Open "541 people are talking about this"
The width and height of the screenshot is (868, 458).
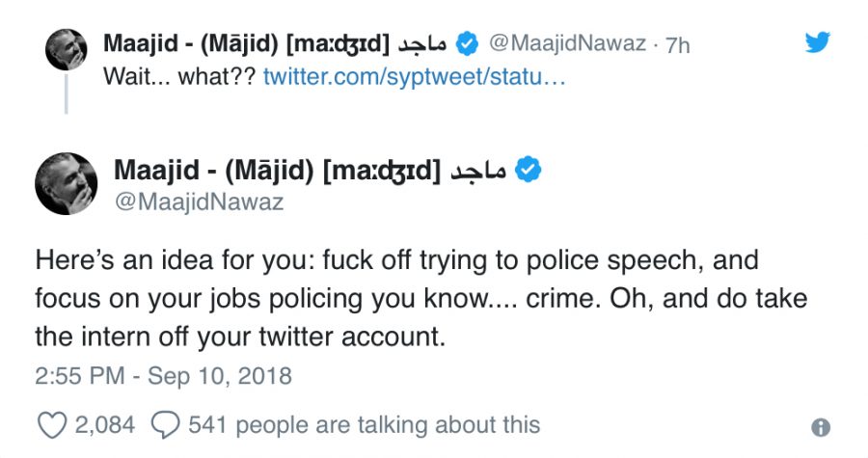pos(365,424)
